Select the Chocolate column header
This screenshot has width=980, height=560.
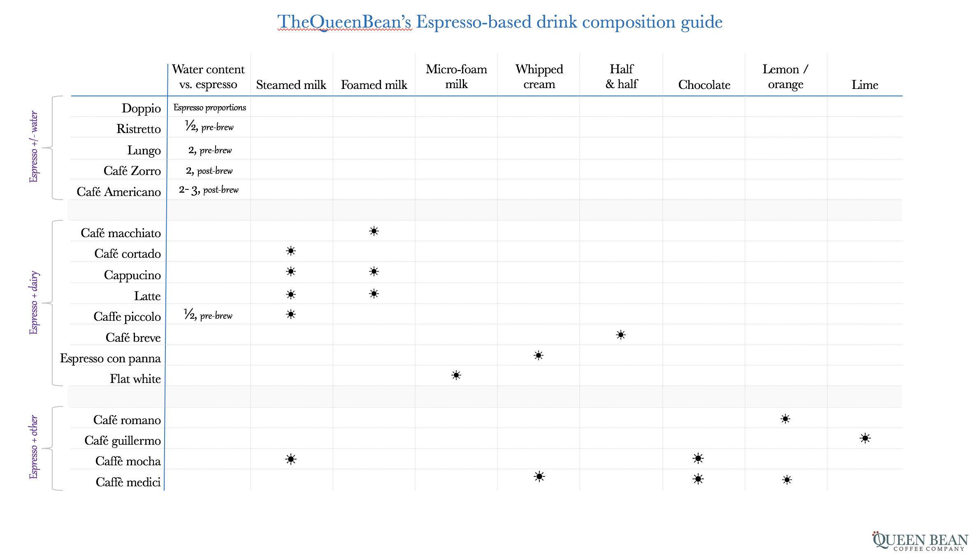pyautogui.click(x=704, y=85)
